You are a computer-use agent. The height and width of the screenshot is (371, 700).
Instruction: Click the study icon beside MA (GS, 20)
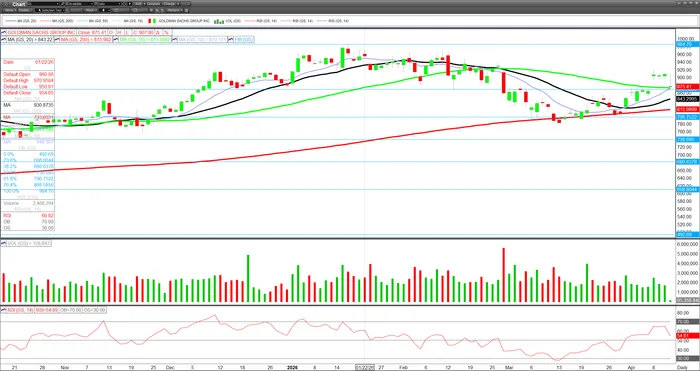tap(4, 39)
